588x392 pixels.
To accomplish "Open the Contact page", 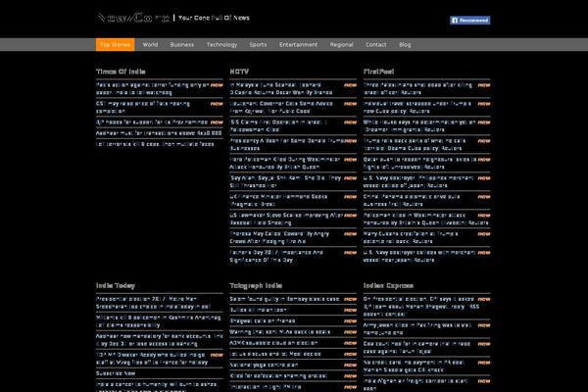I will [x=375, y=44].
